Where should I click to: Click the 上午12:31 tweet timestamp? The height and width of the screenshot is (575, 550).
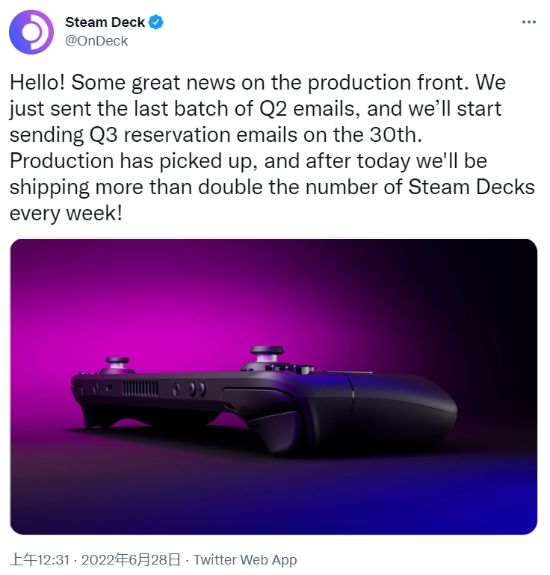(40, 560)
